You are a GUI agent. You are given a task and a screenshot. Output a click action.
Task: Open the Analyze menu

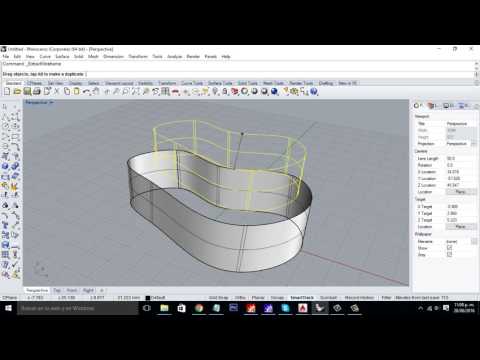tap(174, 56)
